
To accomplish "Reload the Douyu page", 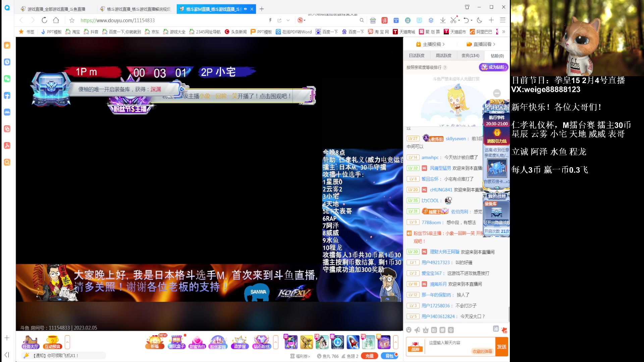I will pyautogui.click(x=44, y=20).
